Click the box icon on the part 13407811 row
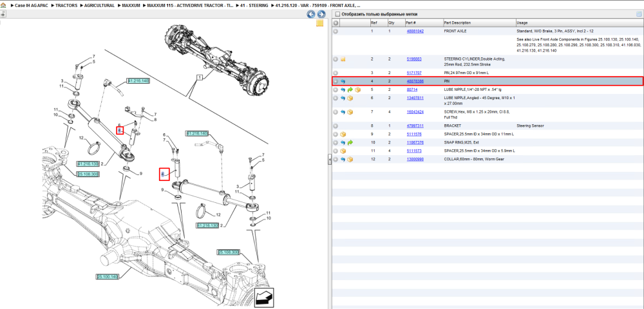Image resolution: width=644 pixels, height=309 pixels. pyautogui.click(x=350, y=98)
